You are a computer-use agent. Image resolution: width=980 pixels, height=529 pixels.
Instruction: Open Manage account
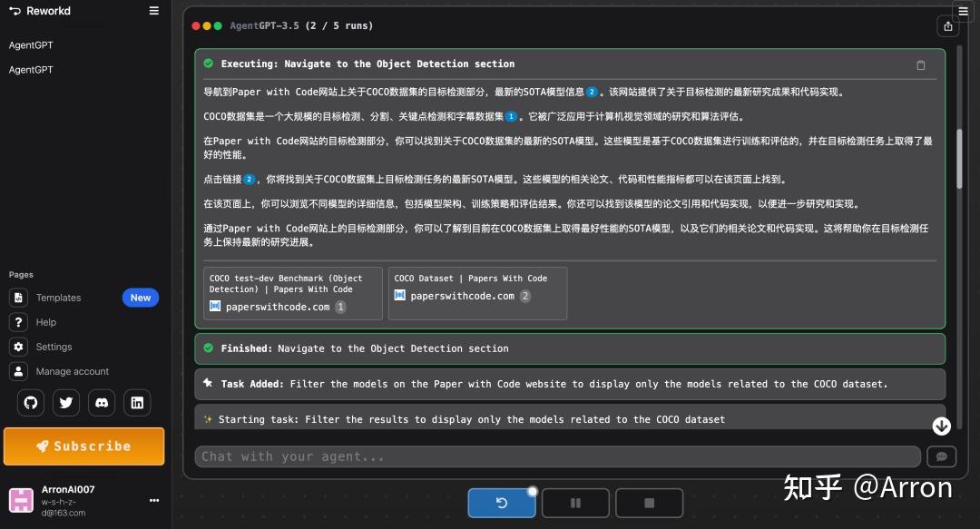click(73, 371)
